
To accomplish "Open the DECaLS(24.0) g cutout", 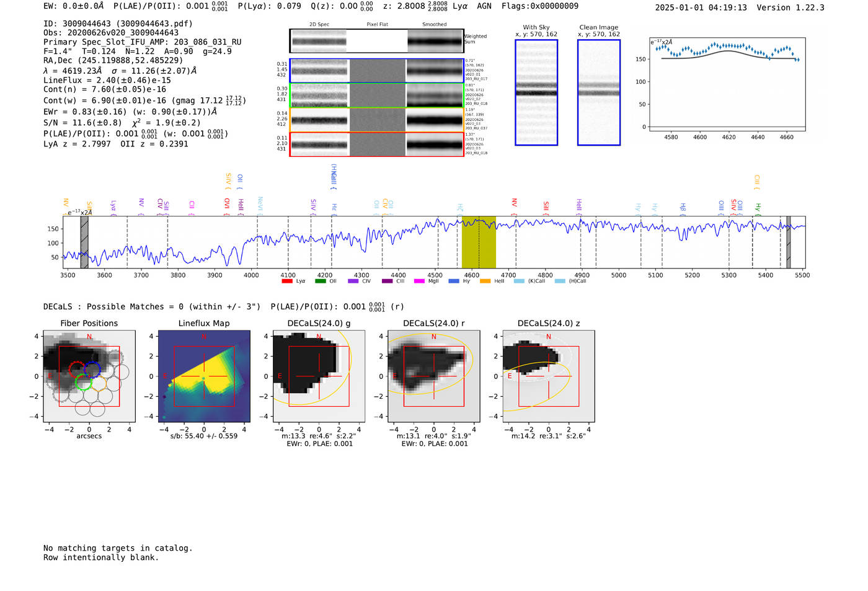I will (x=319, y=376).
